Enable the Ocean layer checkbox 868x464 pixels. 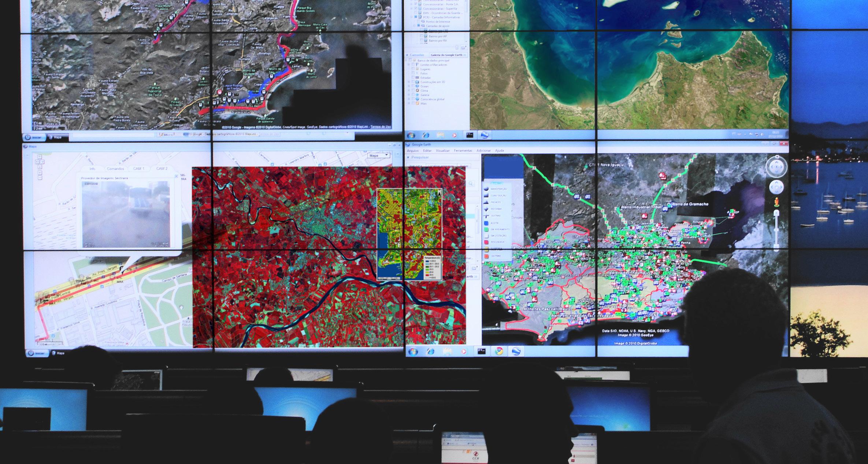(x=413, y=86)
